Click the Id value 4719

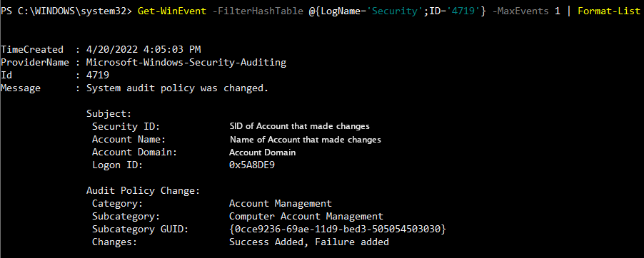98,76
